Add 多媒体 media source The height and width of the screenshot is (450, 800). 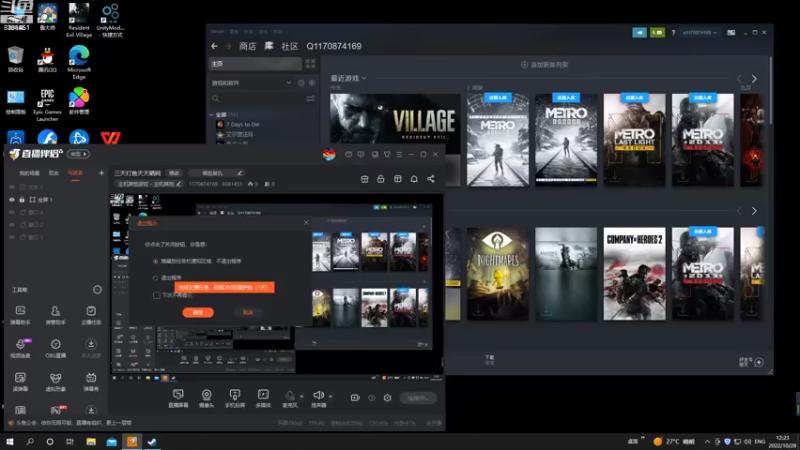pos(263,398)
